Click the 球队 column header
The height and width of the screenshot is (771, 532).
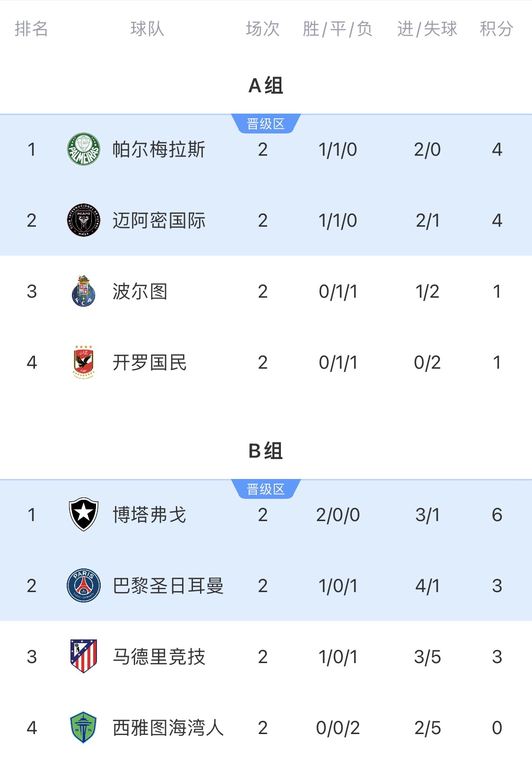(x=147, y=29)
